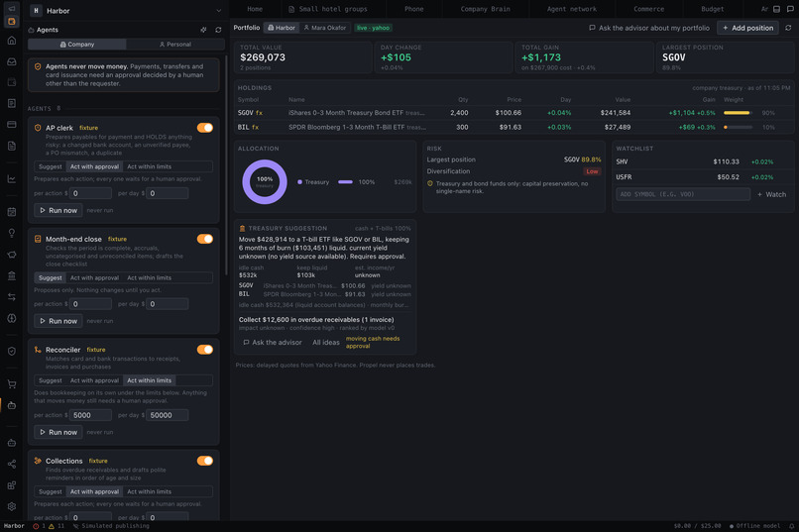Screen dimensions: 799x532
Task: Select the BIL holdings row symbol
Action: 244,127
